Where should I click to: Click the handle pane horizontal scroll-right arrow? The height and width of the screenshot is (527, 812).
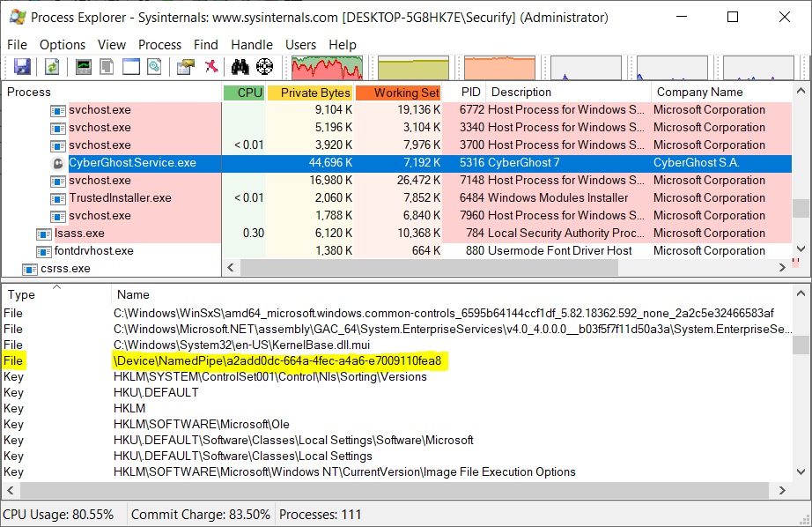tap(782, 490)
